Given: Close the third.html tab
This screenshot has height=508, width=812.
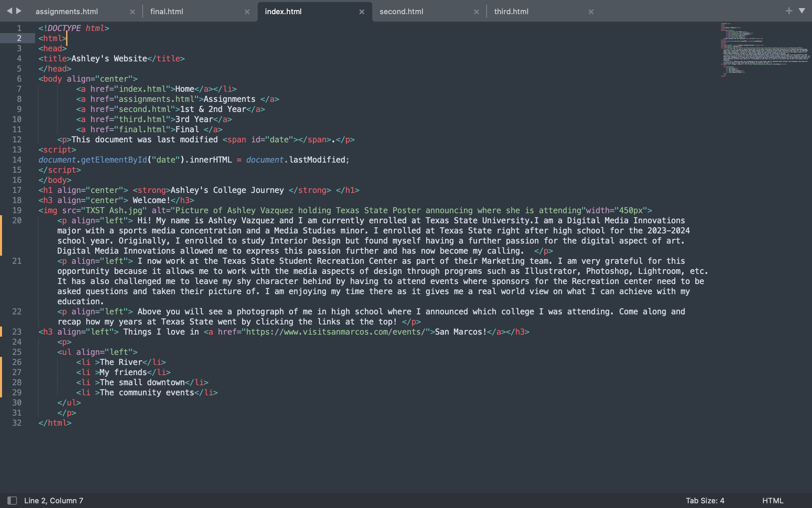Looking at the screenshot, I should click(x=591, y=12).
